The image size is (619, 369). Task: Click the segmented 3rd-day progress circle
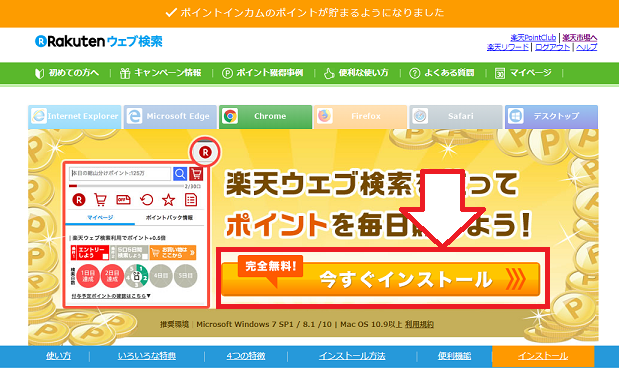click(x=137, y=276)
